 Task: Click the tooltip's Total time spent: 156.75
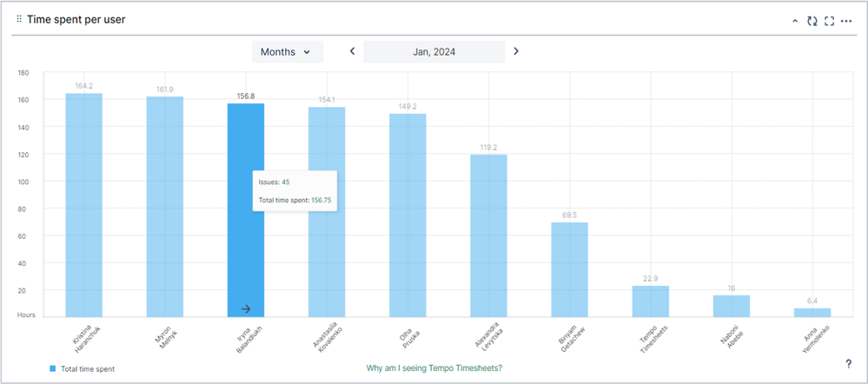pos(295,201)
